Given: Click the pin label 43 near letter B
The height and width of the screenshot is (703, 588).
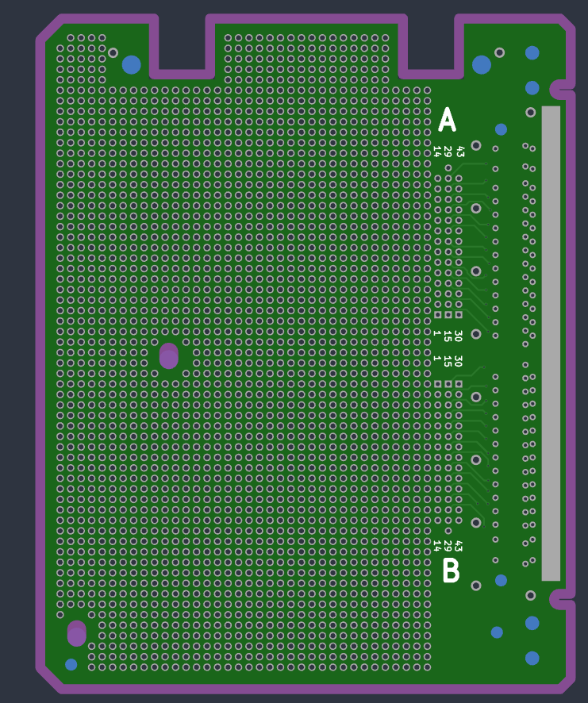Looking at the screenshot, I should click(x=458, y=546).
